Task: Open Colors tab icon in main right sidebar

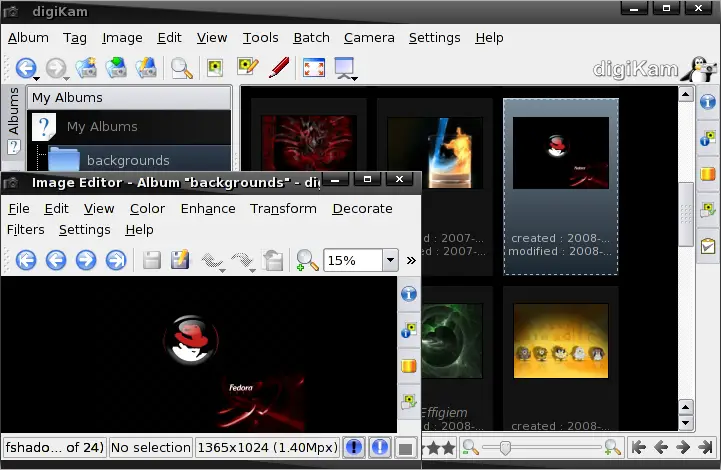Action: (708, 174)
